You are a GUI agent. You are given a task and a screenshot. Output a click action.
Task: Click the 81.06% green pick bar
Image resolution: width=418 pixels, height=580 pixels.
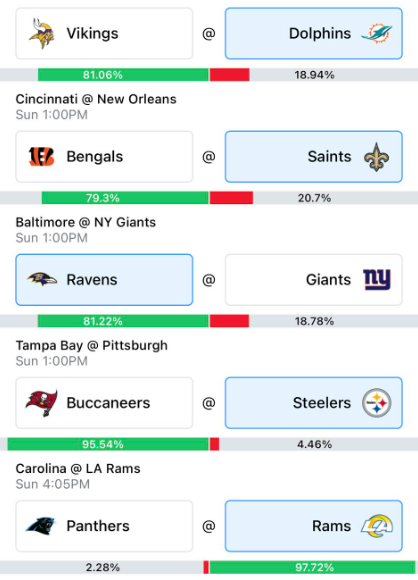[123, 75]
